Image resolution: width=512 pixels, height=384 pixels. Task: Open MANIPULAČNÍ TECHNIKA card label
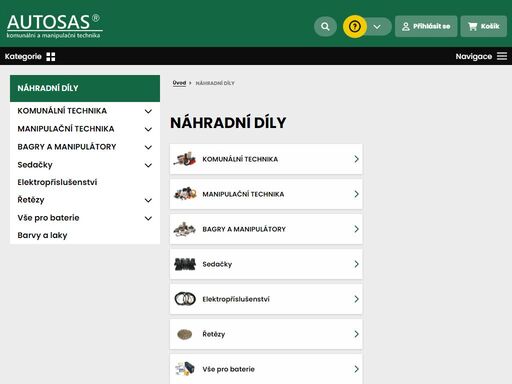(243, 194)
